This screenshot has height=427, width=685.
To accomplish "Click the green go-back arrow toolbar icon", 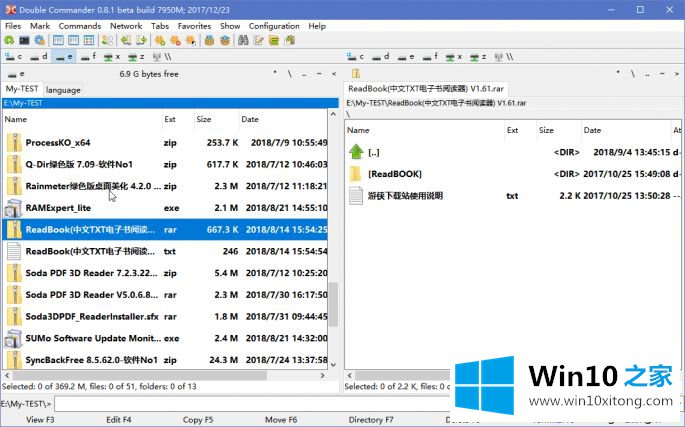I will 126,41.
